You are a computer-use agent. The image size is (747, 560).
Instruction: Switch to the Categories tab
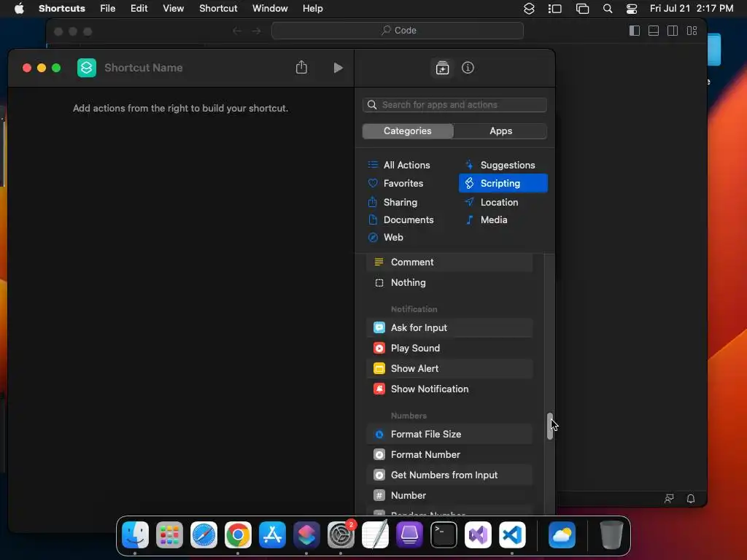click(407, 131)
